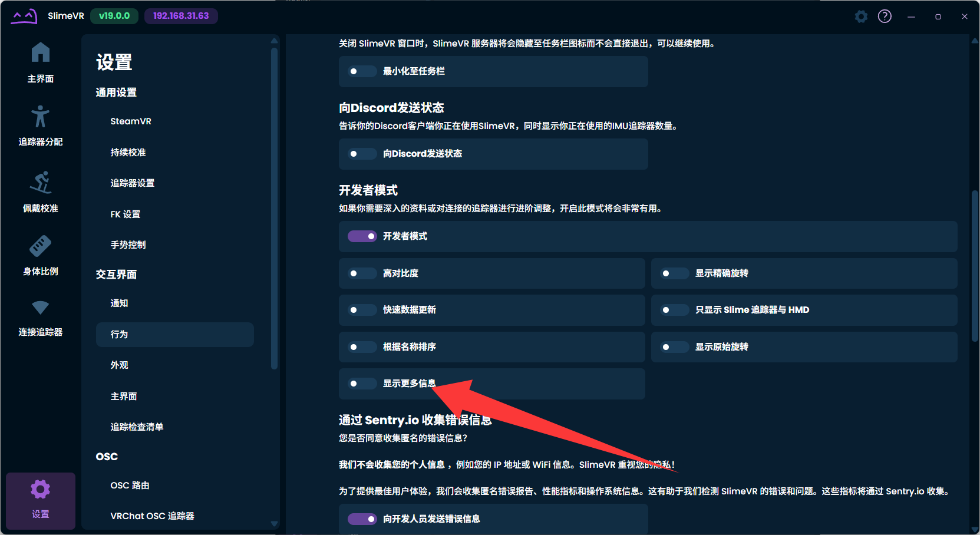Click the OSC heading in settings list
The width and height of the screenshot is (980, 535).
tap(107, 457)
